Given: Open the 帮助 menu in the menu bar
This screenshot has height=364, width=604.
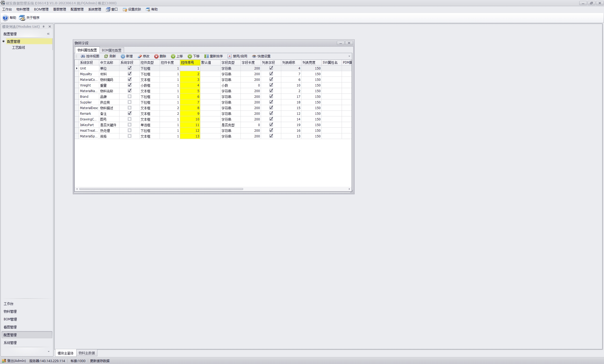Looking at the screenshot, I should tap(152, 9).
